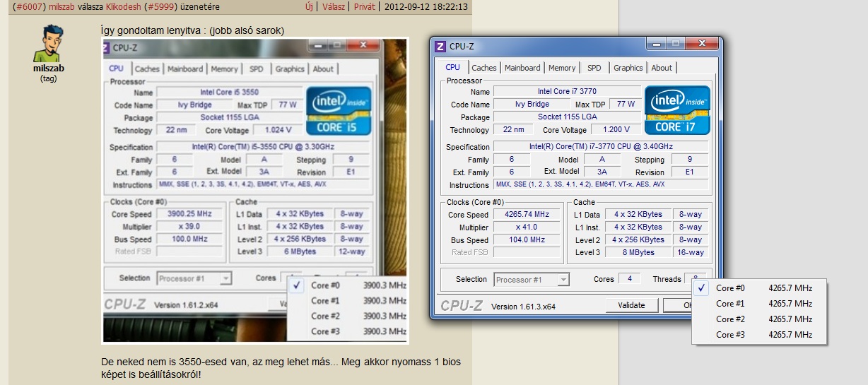Click the Name field showing Intel Core i7 3770
The height and width of the screenshot is (385, 868).
pyautogui.click(x=566, y=92)
